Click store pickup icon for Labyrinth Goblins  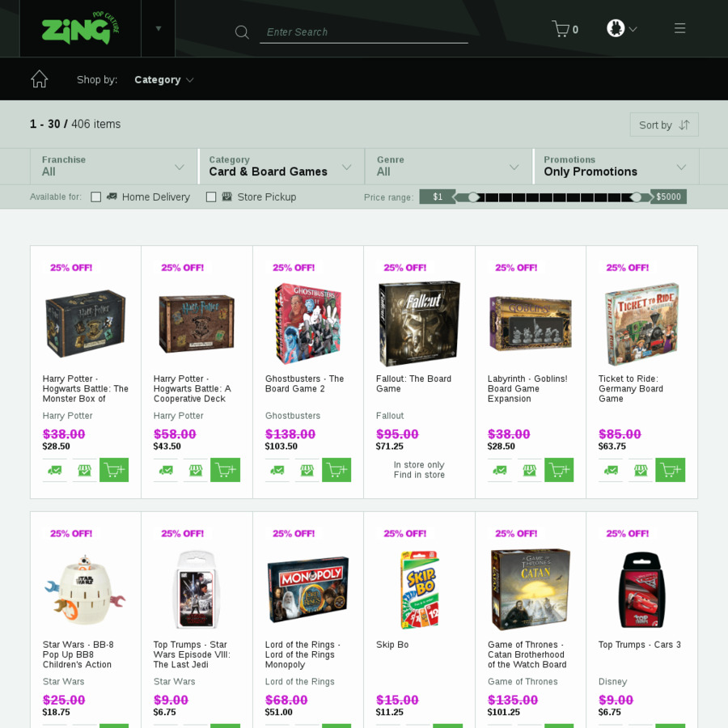pos(530,470)
